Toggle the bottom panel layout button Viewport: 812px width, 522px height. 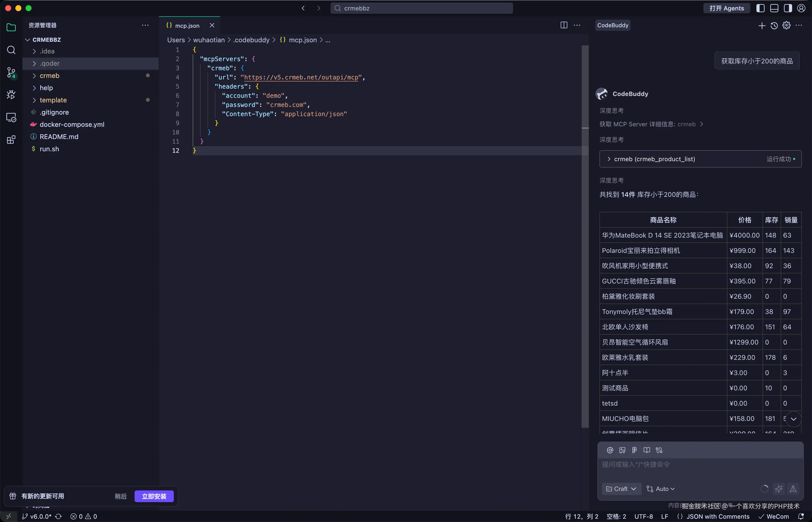pyautogui.click(x=774, y=8)
